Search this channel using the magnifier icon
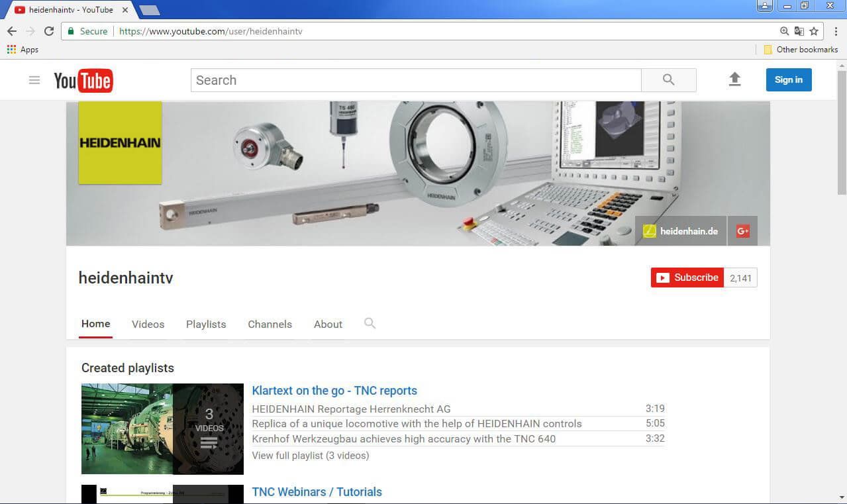Image resolution: width=847 pixels, height=504 pixels. (370, 323)
